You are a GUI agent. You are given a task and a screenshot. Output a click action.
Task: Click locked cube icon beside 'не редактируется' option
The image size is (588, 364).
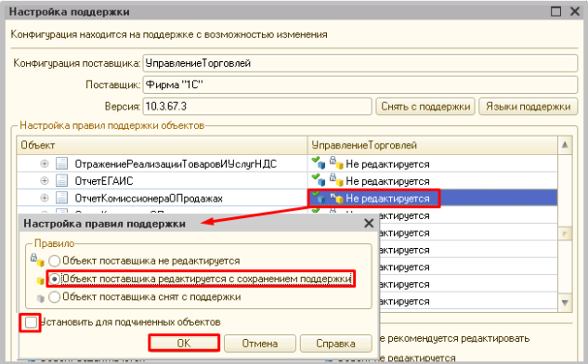37,260
